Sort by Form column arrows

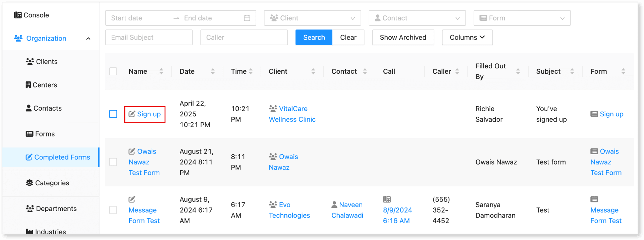tap(623, 71)
